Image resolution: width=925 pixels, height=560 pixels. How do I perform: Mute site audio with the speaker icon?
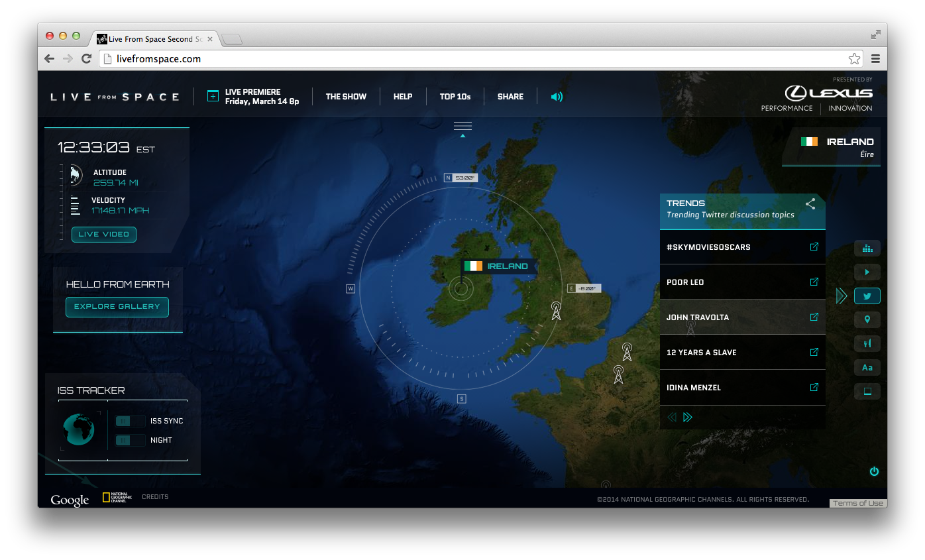coord(557,97)
